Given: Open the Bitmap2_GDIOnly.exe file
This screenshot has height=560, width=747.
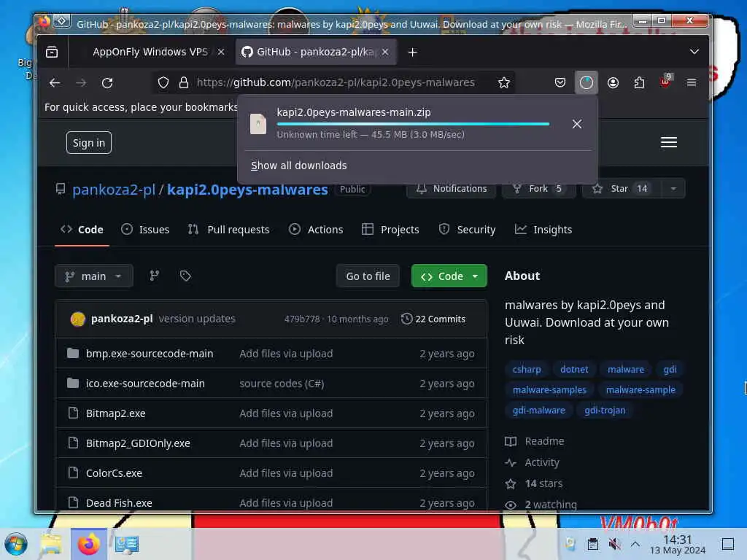Looking at the screenshot, I should [138, 443].
